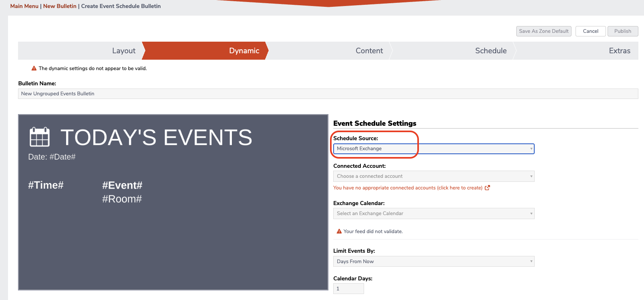Screen dimensions: 644x300
Task: Open the Schedule Source dropdown
Action: pyautogui.click(x=434, y=149)
